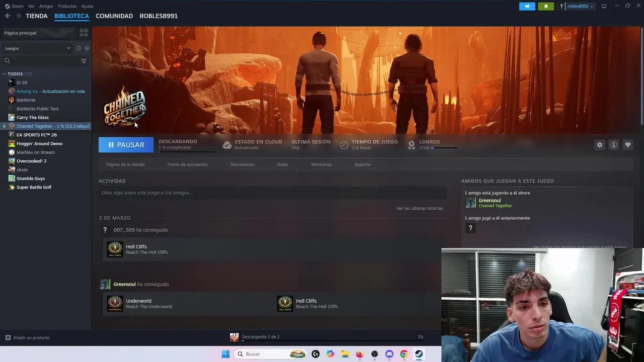Open Punto de encuentro tab
Screen dimensions: 644x362
(188, 164)
